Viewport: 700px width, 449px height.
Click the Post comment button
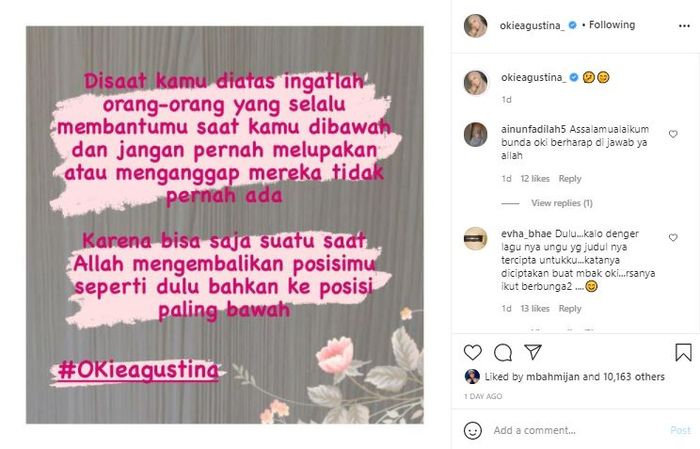tap(680, 430)
